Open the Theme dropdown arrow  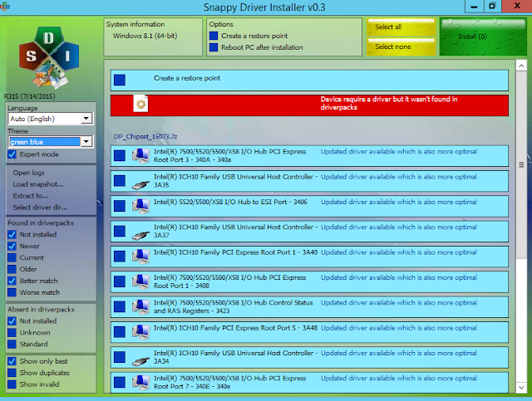click(x=86, y=141)
